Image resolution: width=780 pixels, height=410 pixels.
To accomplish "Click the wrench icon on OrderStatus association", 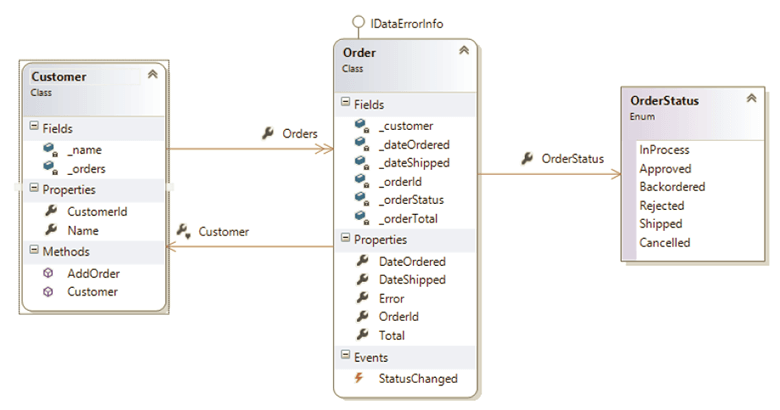I will point(527,158).
